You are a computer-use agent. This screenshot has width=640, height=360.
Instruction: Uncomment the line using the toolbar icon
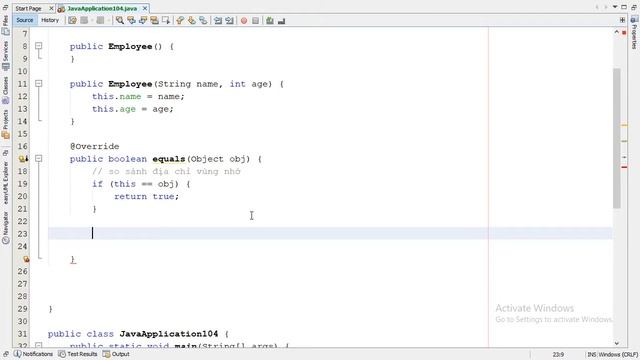[281, 20]
